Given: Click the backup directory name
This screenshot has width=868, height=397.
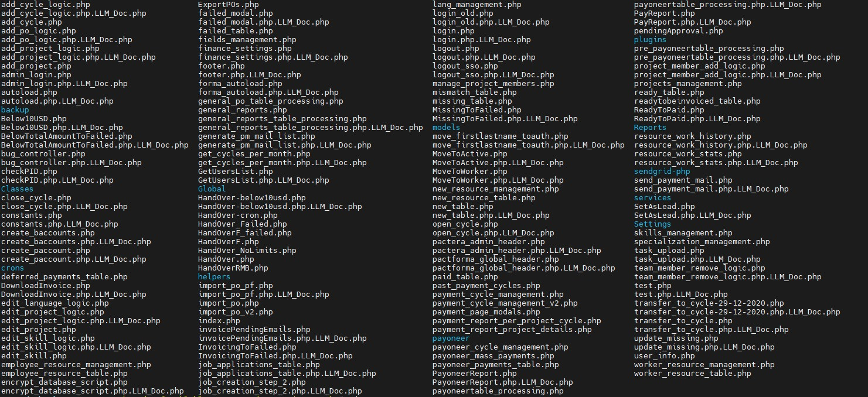Looking at the screenshot, I should 15,110.
